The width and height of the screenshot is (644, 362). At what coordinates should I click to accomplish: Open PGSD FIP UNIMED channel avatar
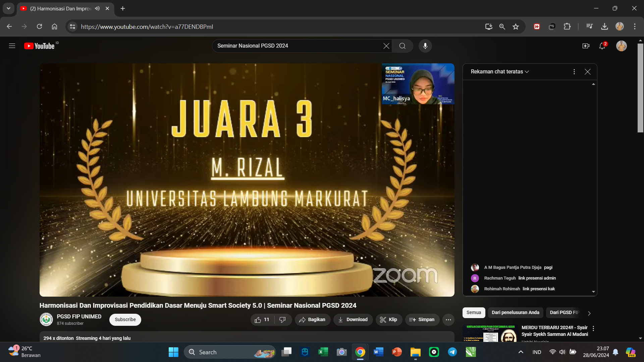[46, 319]
